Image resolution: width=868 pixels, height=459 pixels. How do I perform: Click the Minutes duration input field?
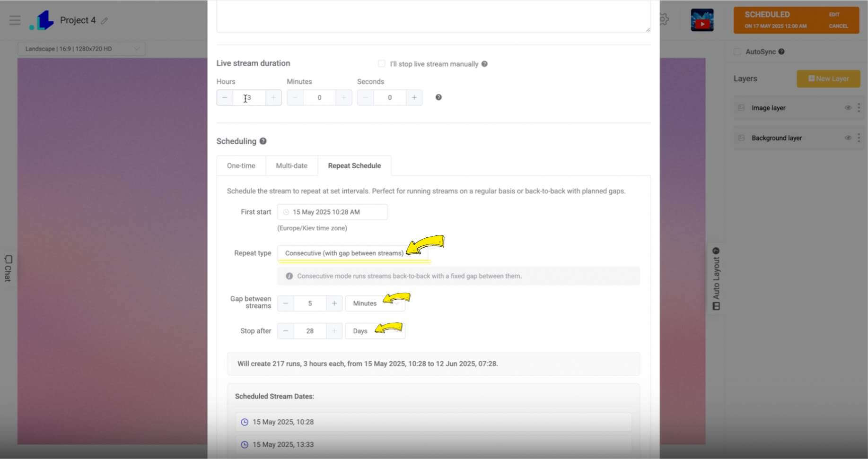[319, 97]
